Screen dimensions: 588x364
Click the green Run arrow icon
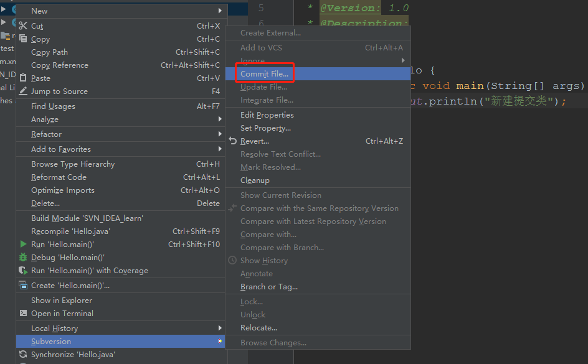click(23, 244)
